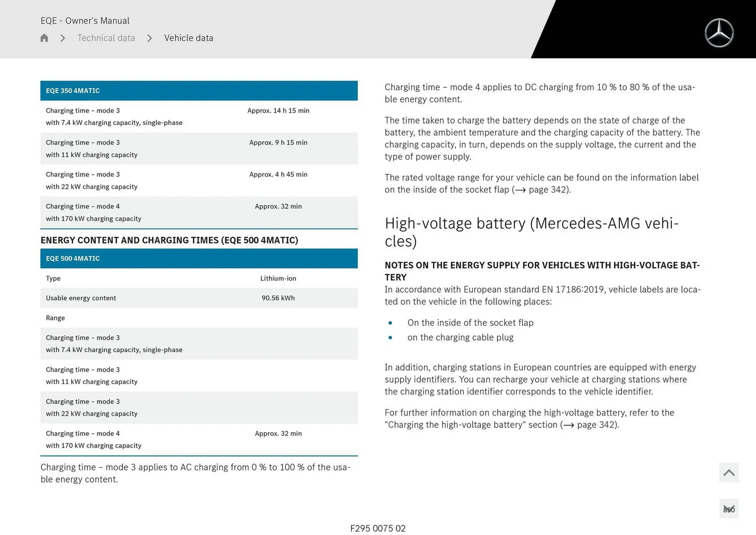Jump to top with the up-arrow button
Screen dimensions: 756x535
point(729,472)
